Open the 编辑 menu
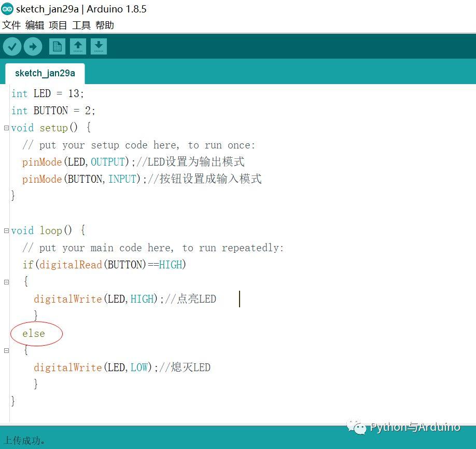The height and width of the screenshot is (449, 476). 35,25
